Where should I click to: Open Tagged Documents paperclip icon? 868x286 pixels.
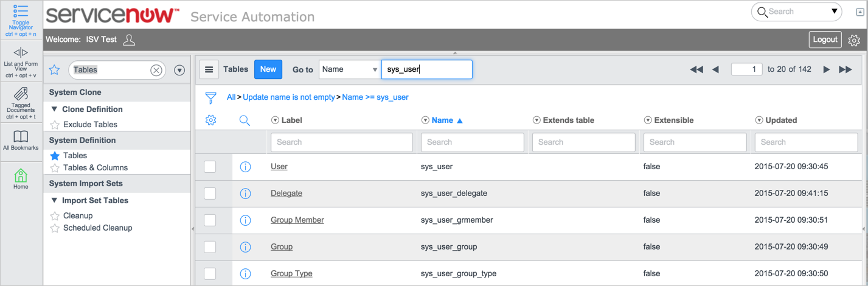tap(21, 94)
